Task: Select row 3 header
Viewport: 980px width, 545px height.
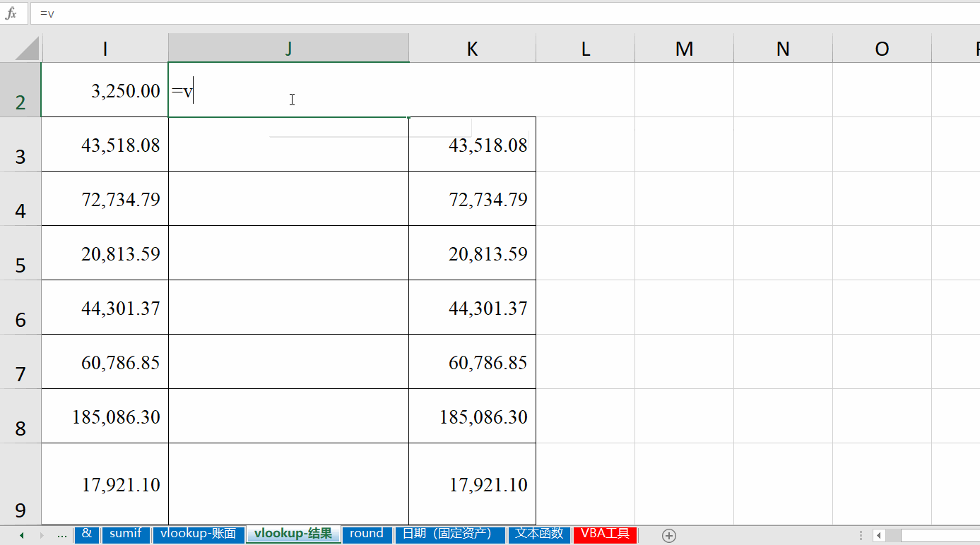Action: pos(20,144)
